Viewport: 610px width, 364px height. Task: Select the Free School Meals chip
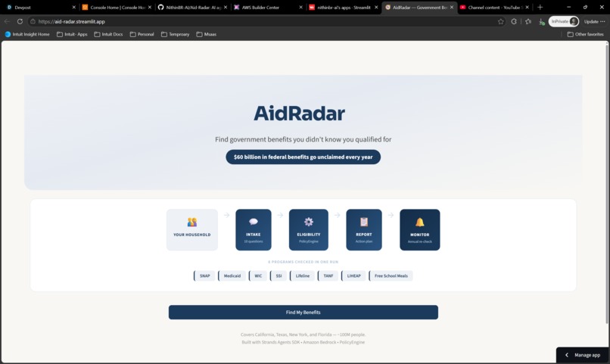point(391,275)
